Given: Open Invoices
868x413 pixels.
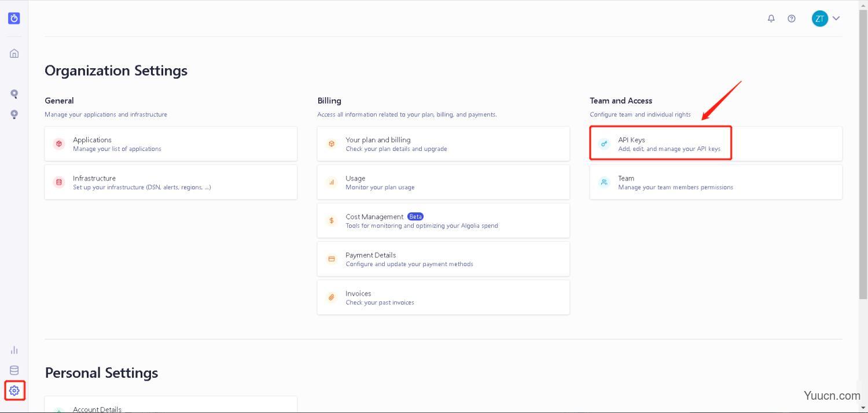Looking at the screenshot, I should [443, 297].
